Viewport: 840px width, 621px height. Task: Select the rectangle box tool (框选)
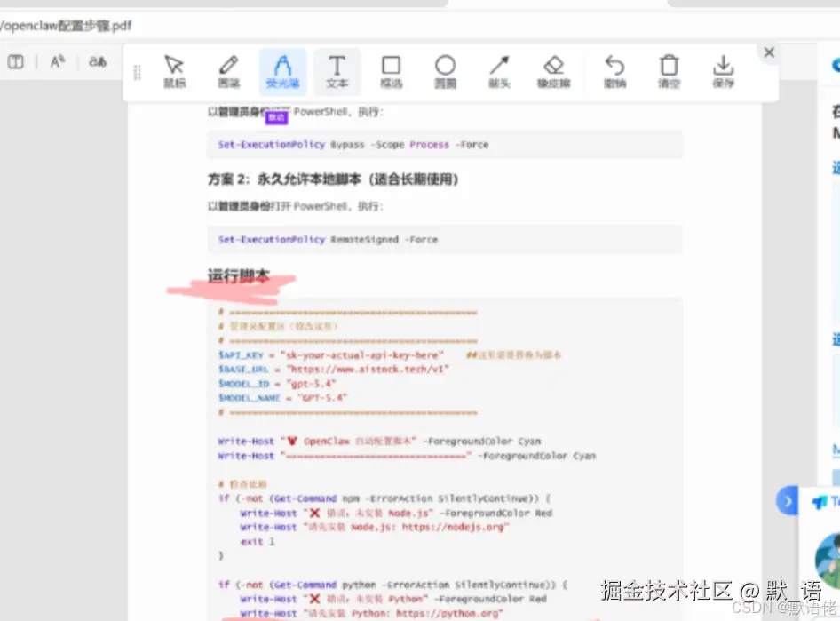click(391, 72)
